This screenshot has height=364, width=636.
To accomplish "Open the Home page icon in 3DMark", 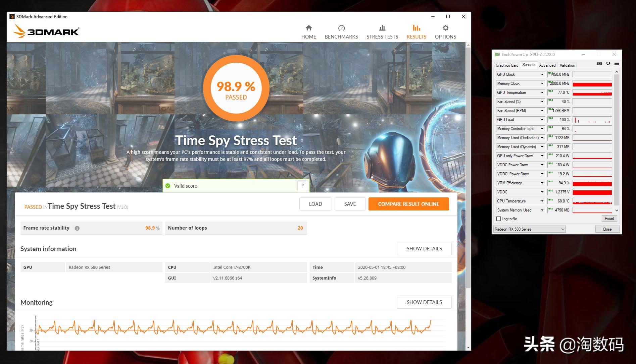I will click(308, 28).
